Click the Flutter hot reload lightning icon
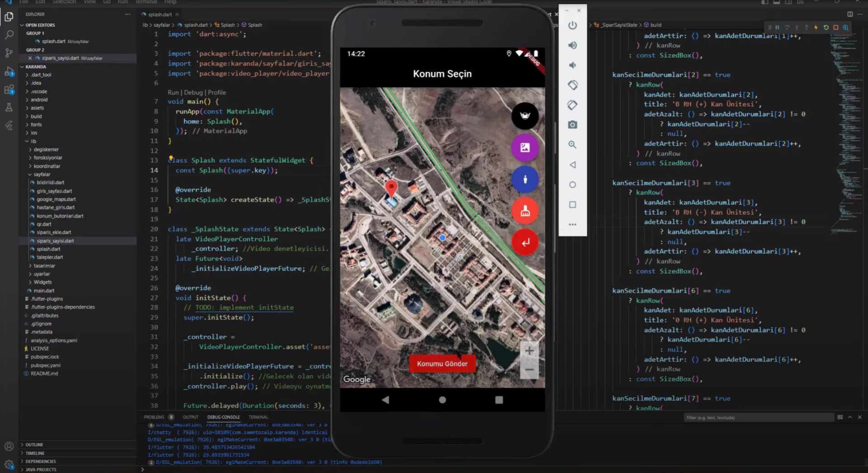This screenshot has width=868, height=473. coord(816,28)
